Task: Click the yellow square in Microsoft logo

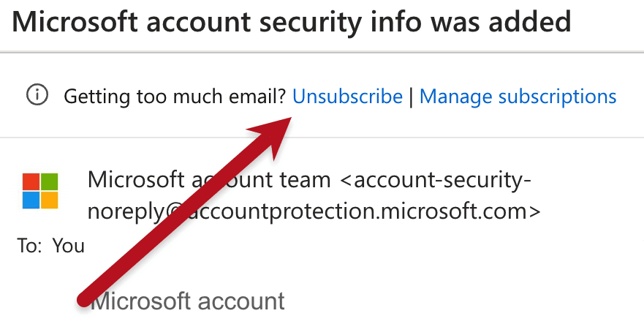Action: [50, 200]
